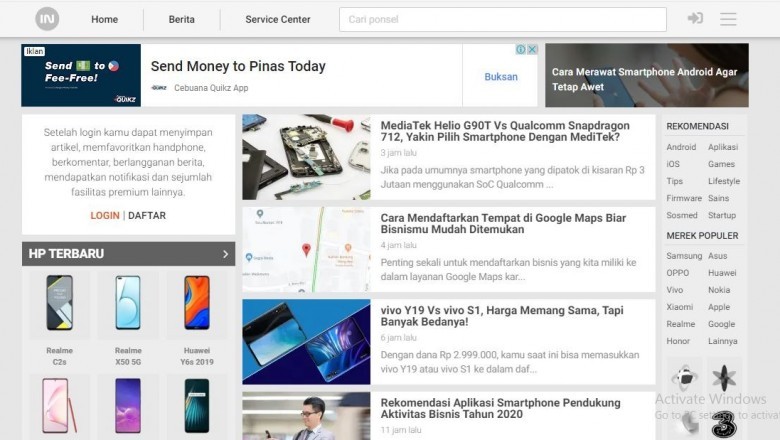Select the Realme C2s phone thumbnail

tap(60, 303)
